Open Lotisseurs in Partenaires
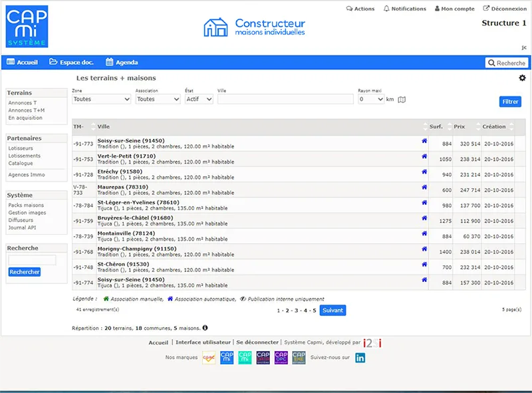Image resolution: width=532 pixels, height=393 pixels. point(21,148)
